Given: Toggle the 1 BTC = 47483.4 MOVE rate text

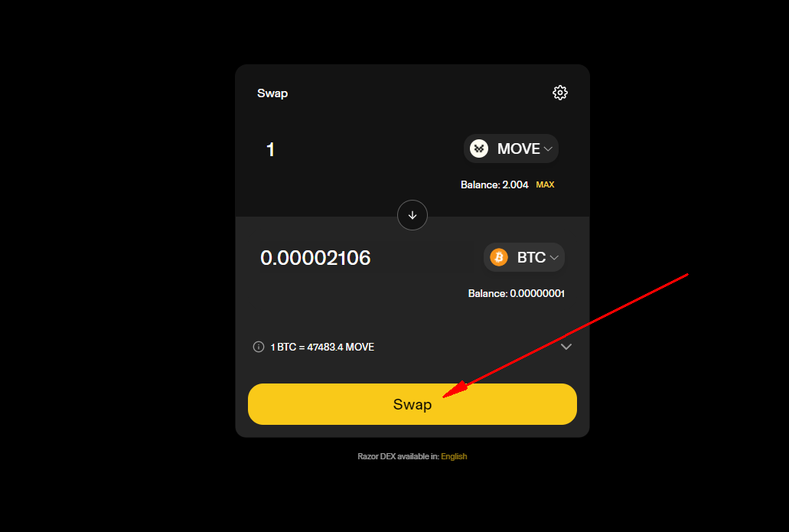Looking at the screenshot, I should [x=322, y=347].
